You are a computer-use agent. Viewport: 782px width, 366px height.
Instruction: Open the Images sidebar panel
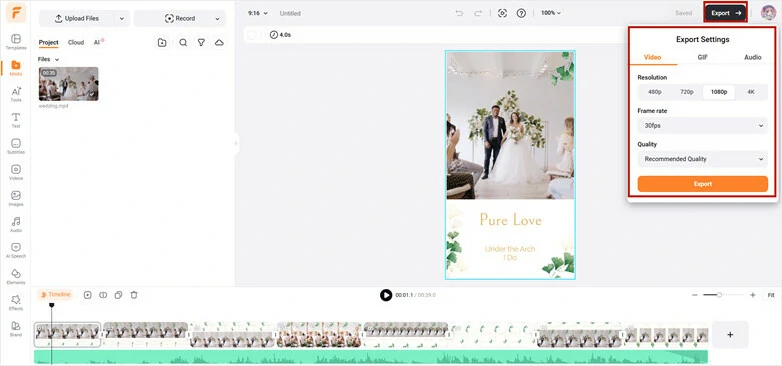click(x=16, y=198)
